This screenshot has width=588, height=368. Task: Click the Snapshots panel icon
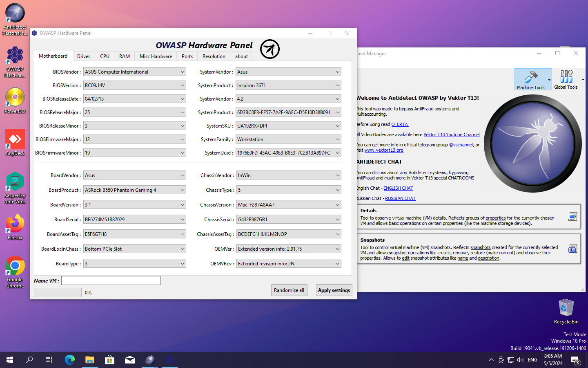click(x=572, y=249)
